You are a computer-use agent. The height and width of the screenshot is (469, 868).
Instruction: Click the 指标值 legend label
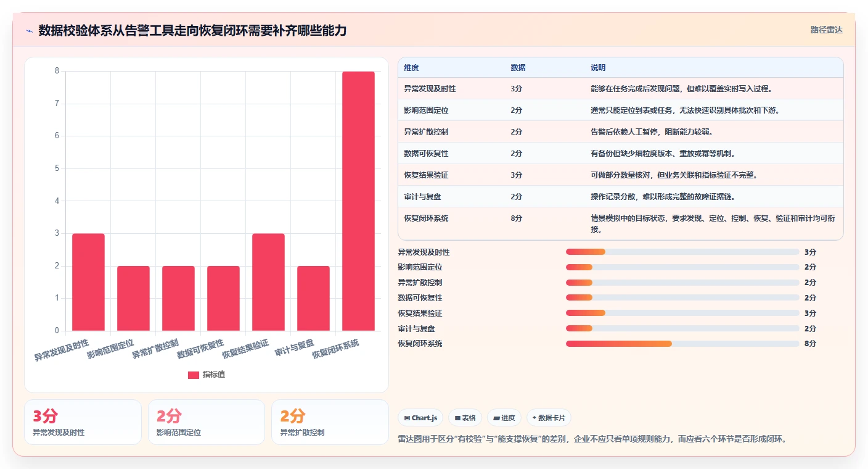(x=214, y=375)
